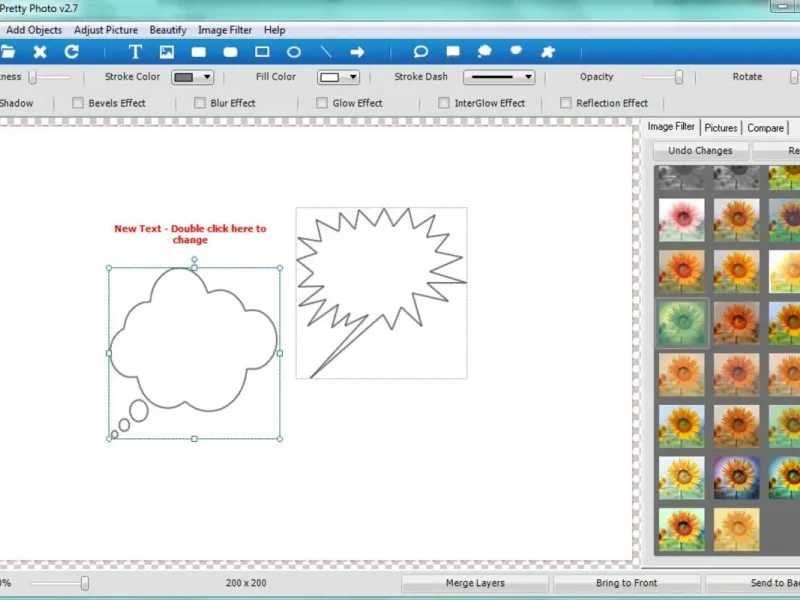Click the Send to Back button
Image resolution: width=800 pixels, height=600 pixels.
pyautogui.click(x=753, y=583)
